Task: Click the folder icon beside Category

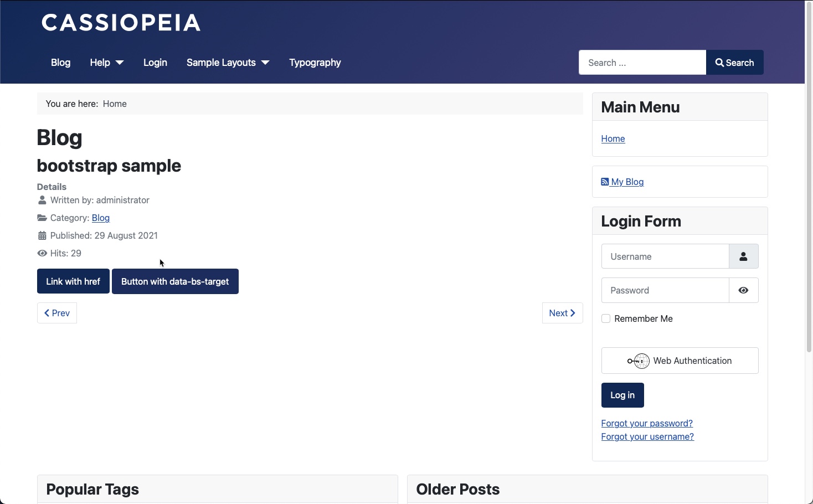Action: (42, 218)
